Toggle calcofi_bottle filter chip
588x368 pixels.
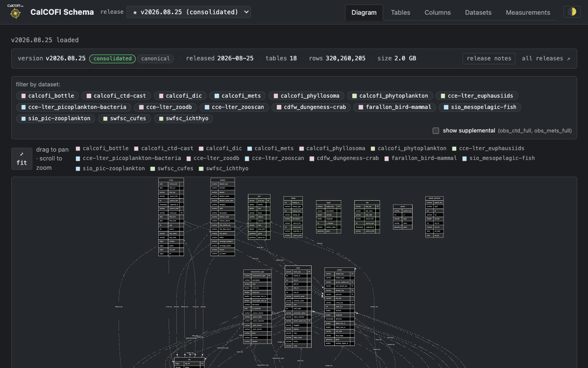(47, 96)
